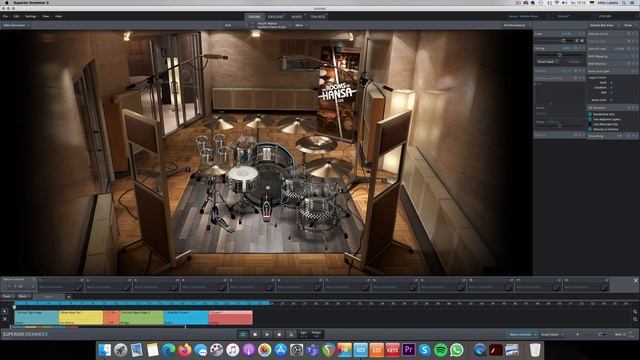Zoom out the song track timeline
The image size is (640, 360).
(x=635, y=319)
